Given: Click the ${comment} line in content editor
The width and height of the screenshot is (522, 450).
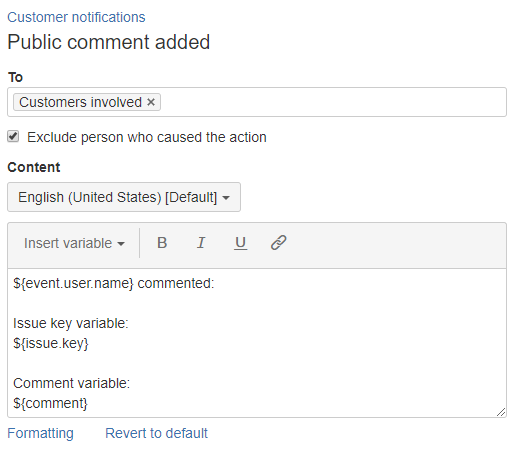Looking at the screenshot, I should tap(50, 403).
